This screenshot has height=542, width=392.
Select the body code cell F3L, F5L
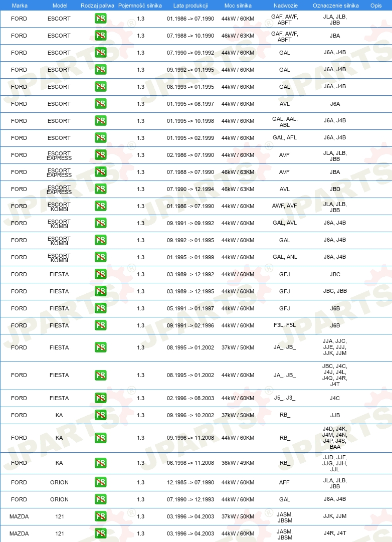coord(285,325)
